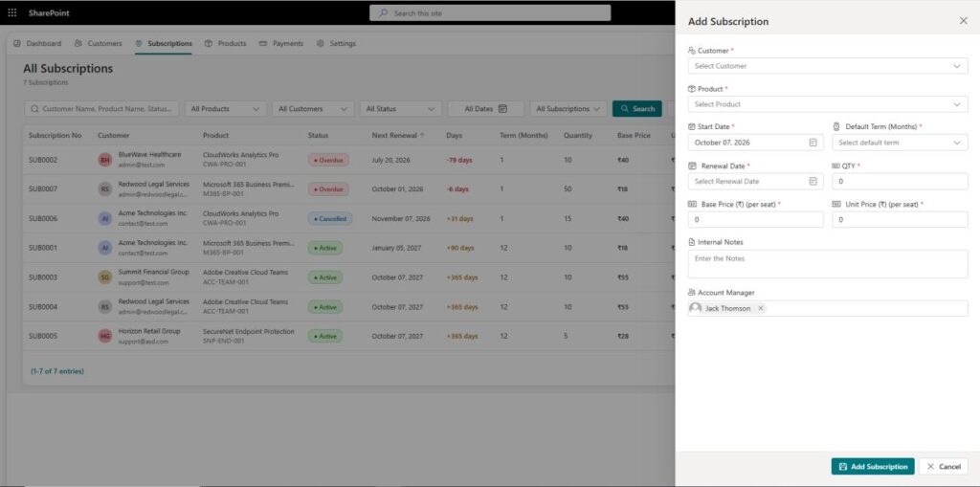
Task: Click the Dashboard tab icon
Action: click(x=17, y=44)
